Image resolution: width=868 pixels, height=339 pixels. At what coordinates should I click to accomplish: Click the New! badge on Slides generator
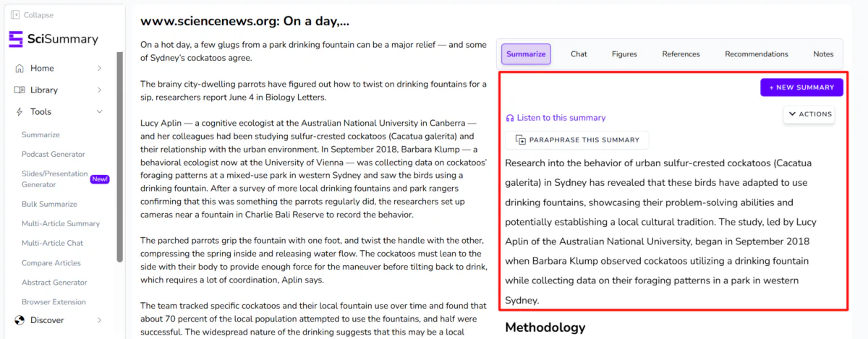100,179
